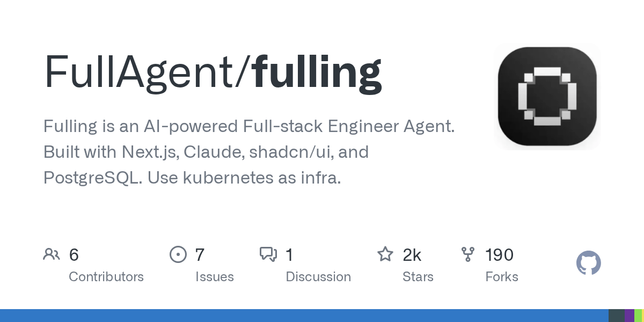Image resolution: width=644 pixels, height=322 pixels.
Task: Click the 190 forks count
Action: [499, 255]
